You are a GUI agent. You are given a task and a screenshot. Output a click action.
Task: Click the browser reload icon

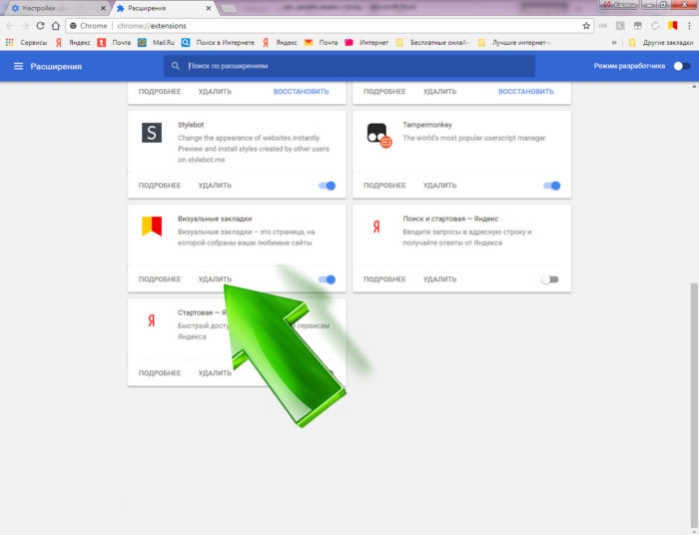click(40, 26)
